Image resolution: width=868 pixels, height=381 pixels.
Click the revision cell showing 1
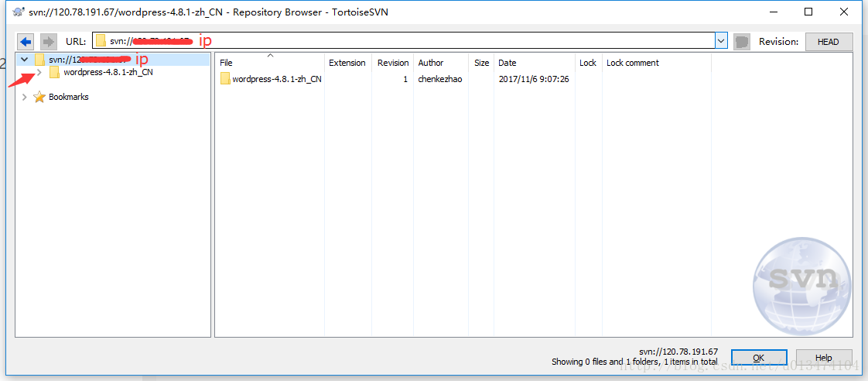[x=405, y=79]
